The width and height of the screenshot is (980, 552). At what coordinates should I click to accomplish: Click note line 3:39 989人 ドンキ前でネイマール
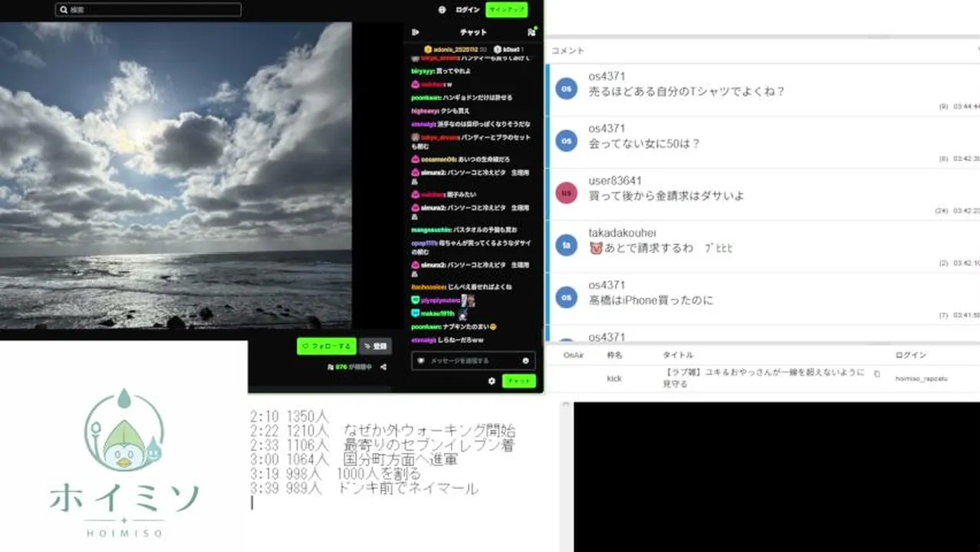tap(364, 488)
